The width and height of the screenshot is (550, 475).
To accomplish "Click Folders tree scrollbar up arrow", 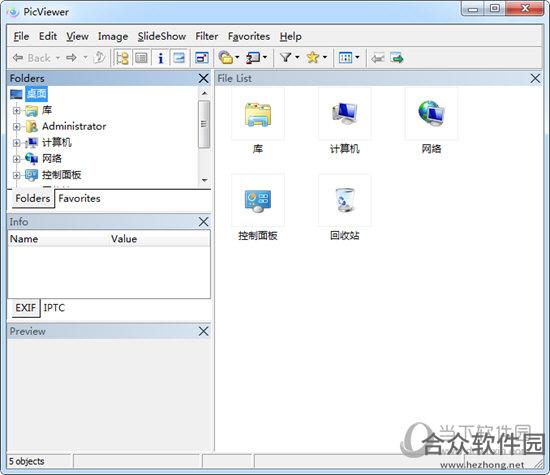I will (204, 93).
